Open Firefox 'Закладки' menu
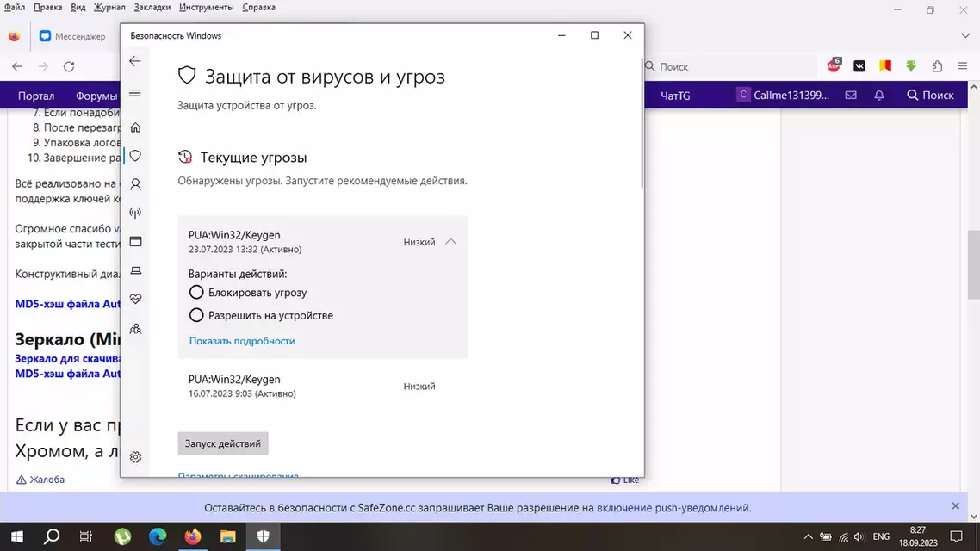 click(152, 8)
